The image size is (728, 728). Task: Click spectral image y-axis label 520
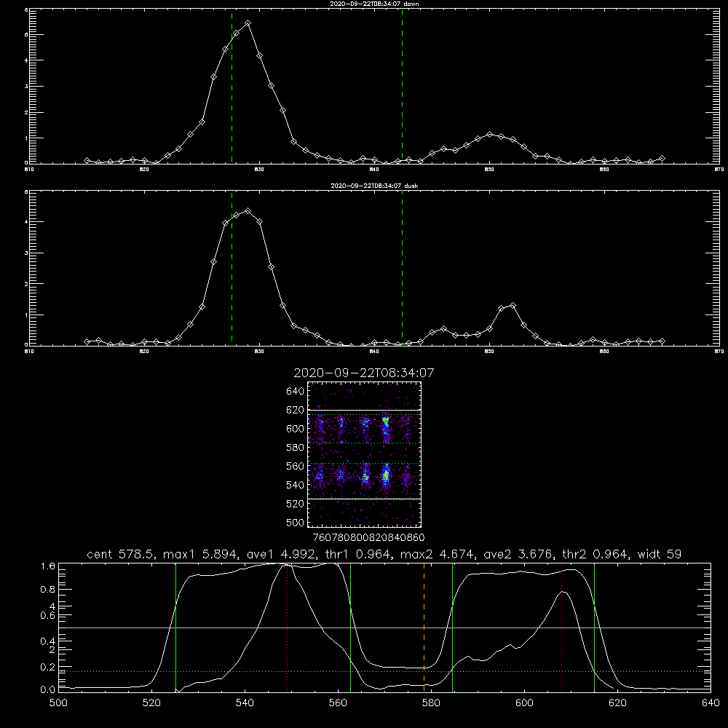tap(295, 504)
